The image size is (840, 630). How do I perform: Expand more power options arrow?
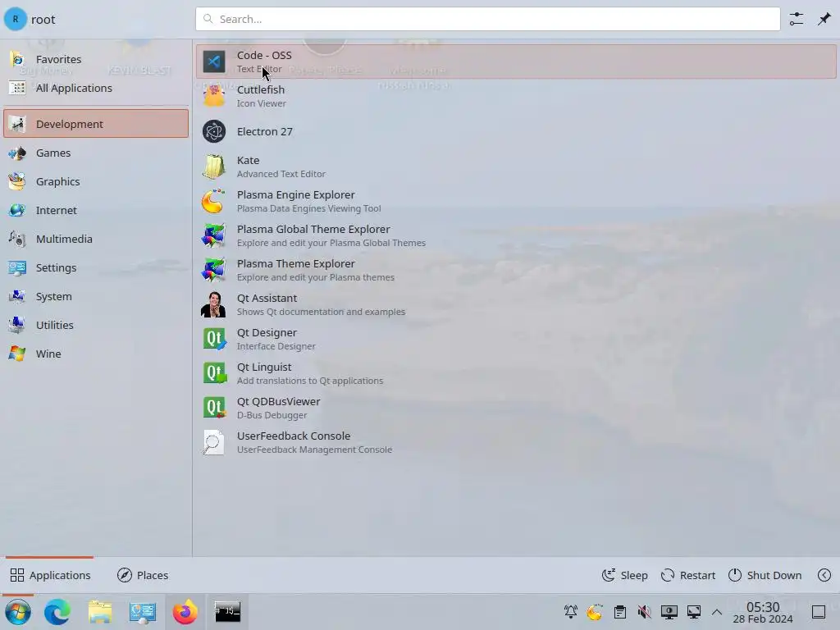point(824,575)
